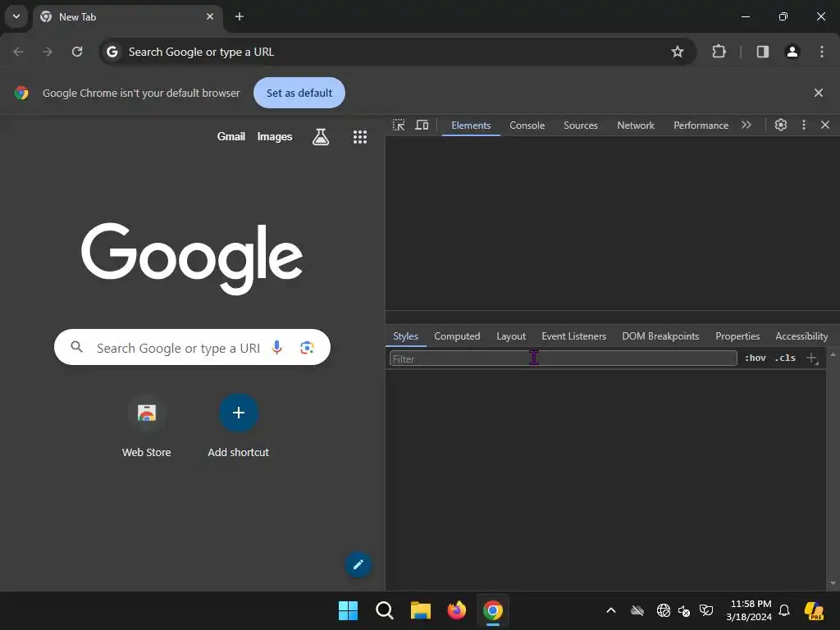This screenshot has height=630, width=840.
Task: Switch to the Console tab
Action: [x=527, y=126]
